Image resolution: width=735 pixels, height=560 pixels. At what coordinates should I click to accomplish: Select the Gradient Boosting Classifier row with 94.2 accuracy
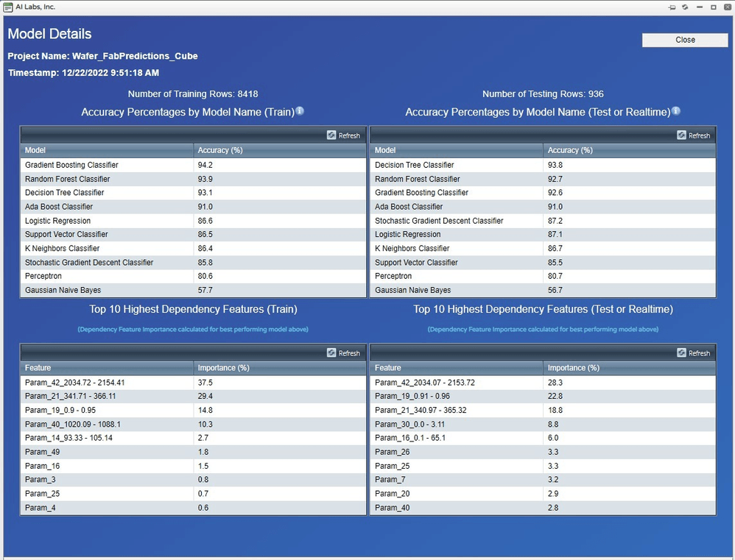tap(193, 165)
